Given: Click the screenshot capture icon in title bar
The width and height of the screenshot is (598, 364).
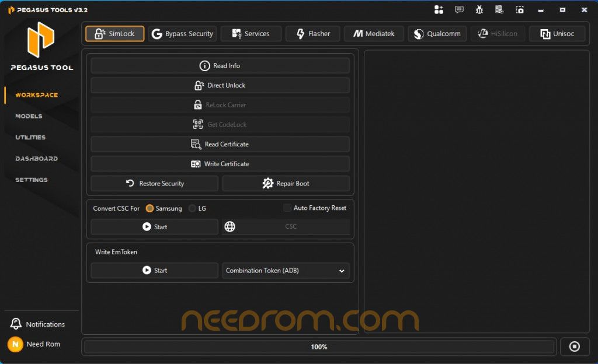Looking at the screenshot, I should [x=520, y=10].
